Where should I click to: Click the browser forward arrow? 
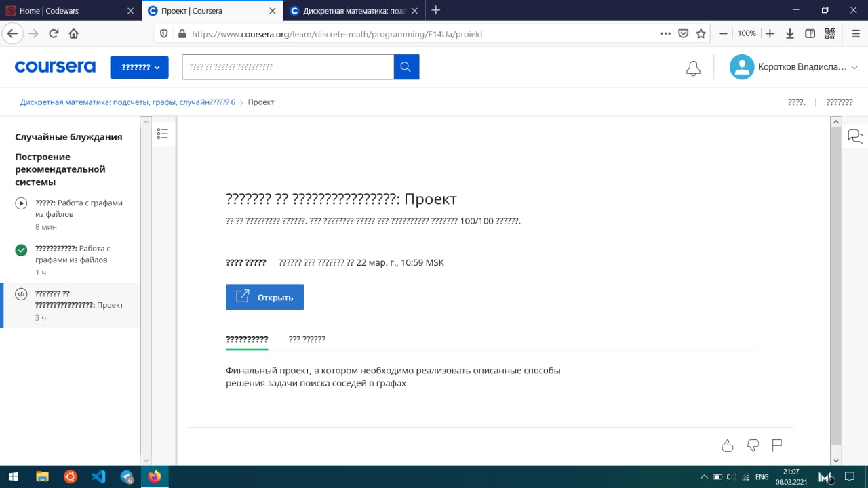pyautogui.click(x=34, y=33)
